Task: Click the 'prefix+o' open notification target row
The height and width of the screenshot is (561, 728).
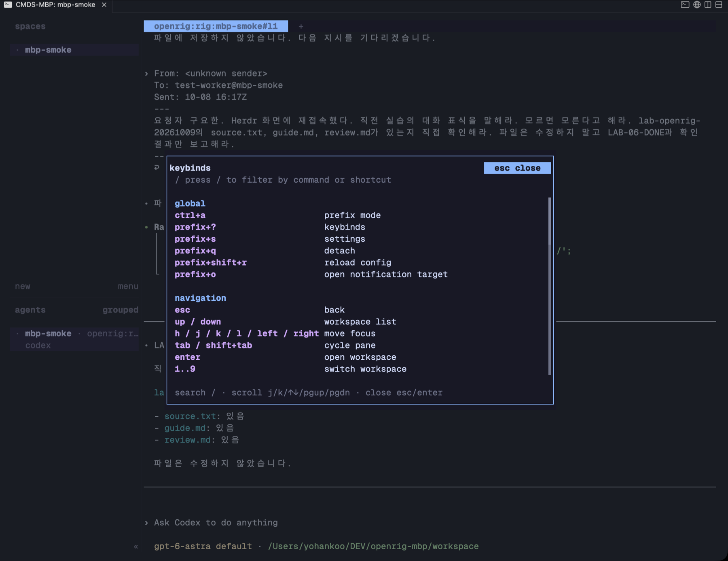Action: (x=360, y=274)
